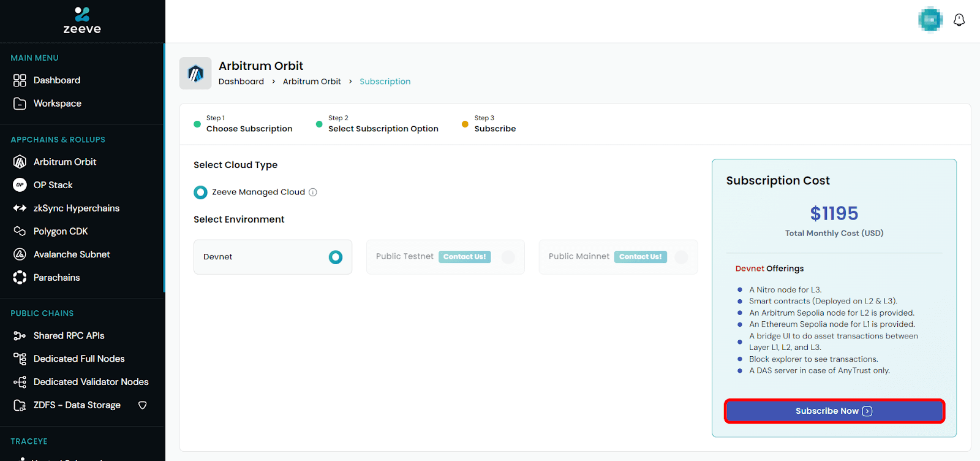Click the zkSync Hyperchains arrows icon
Viewport: 980px width, 461px height.
pos(20,208)
